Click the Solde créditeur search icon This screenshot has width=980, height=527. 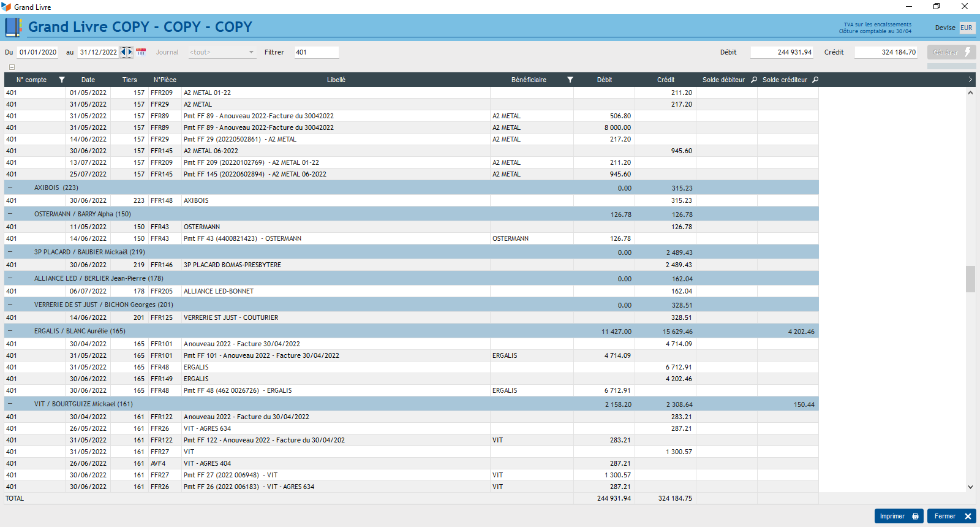(x=815, y=80)
